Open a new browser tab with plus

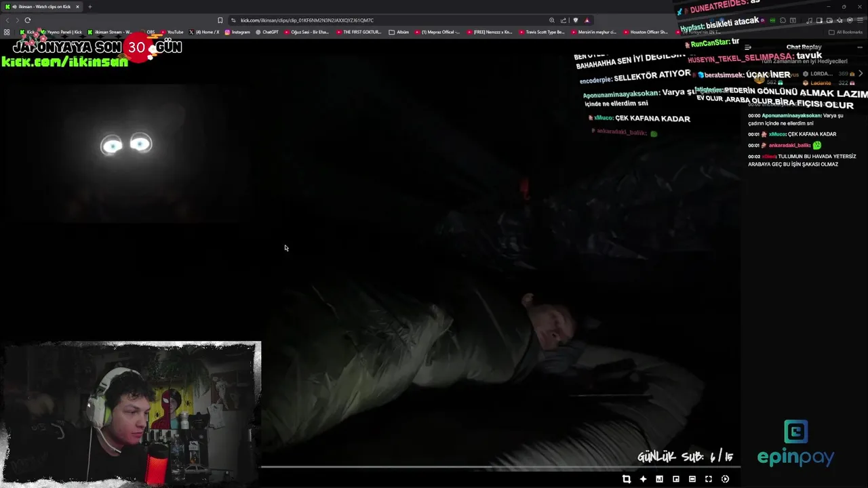[90, 7]
